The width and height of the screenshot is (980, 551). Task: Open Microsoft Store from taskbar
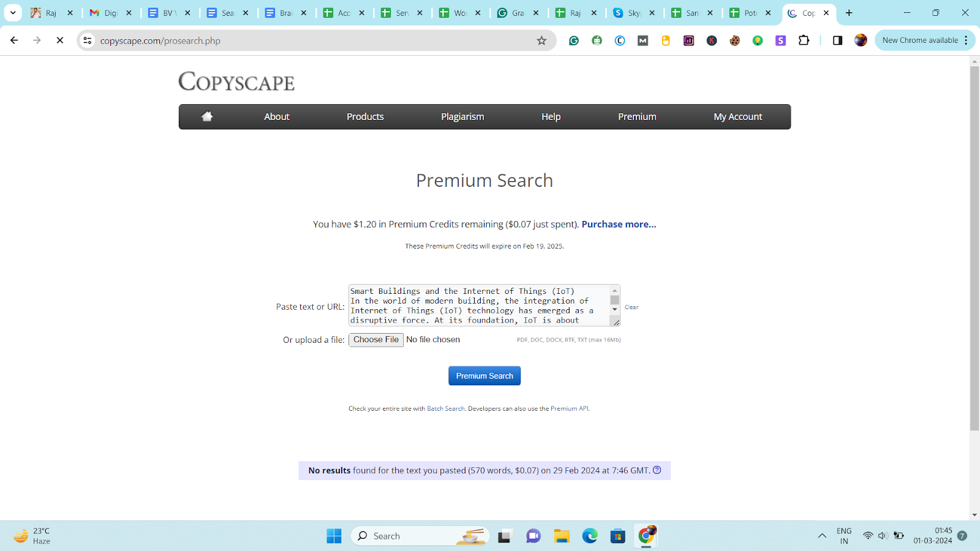pyautogui.click(x=617, y=536)
